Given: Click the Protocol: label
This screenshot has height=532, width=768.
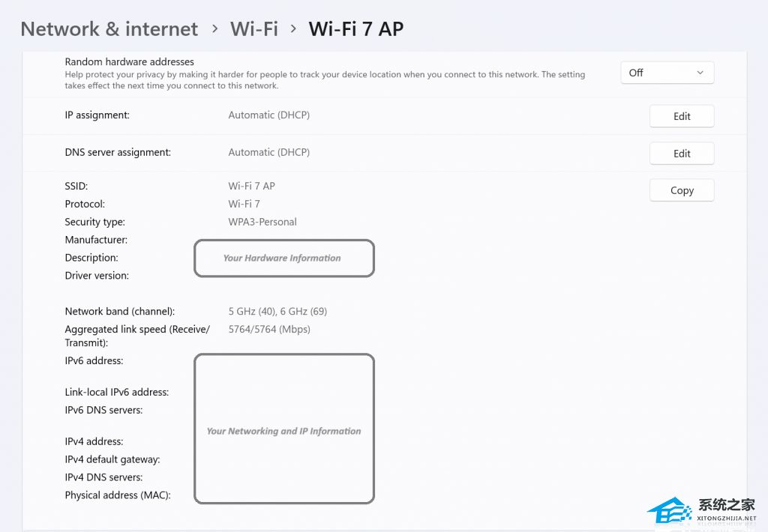Looking at the screenshot, I should point(85,204).
